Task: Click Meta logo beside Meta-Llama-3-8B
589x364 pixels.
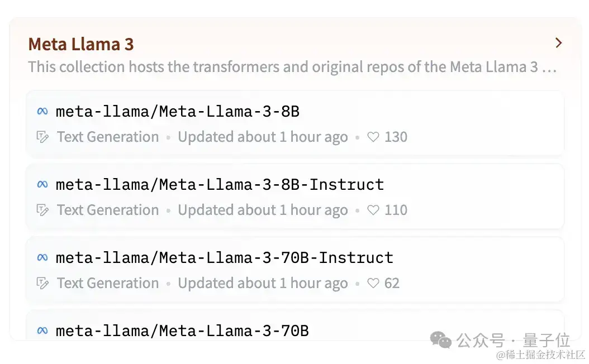Action: click(x=42, y=112)
